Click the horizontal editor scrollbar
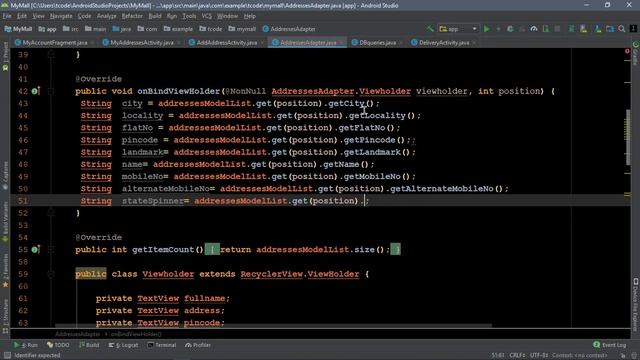The width and height of the screenshot is (640, 360). 273,326
